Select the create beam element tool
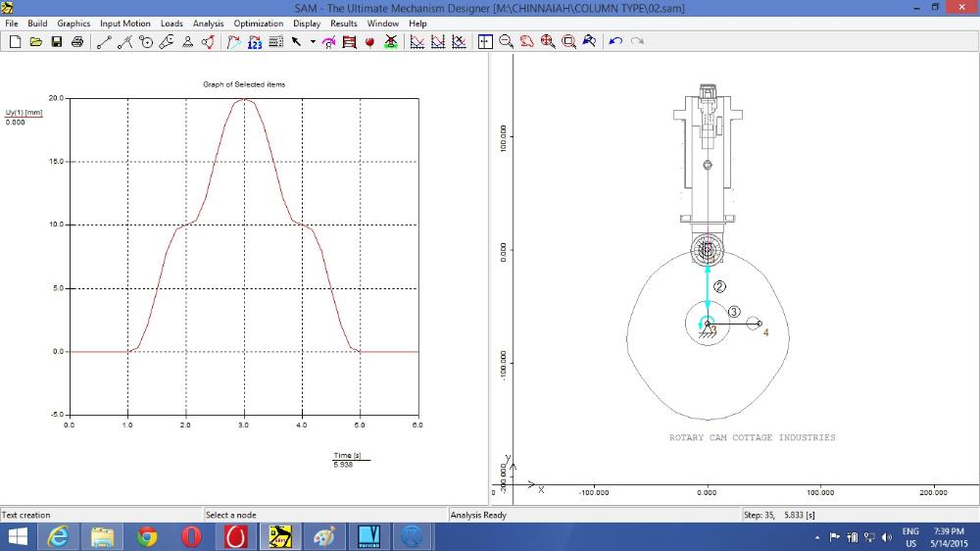 (x=105, y=42)
